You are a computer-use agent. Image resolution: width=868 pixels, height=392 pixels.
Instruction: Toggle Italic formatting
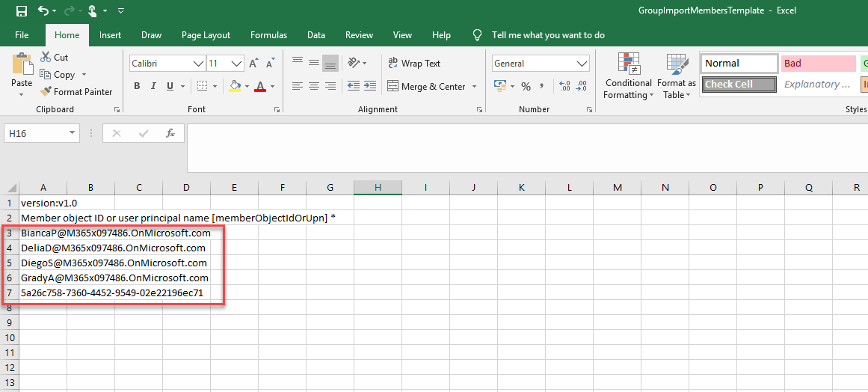pyautogui.click(x=153, y=86)
